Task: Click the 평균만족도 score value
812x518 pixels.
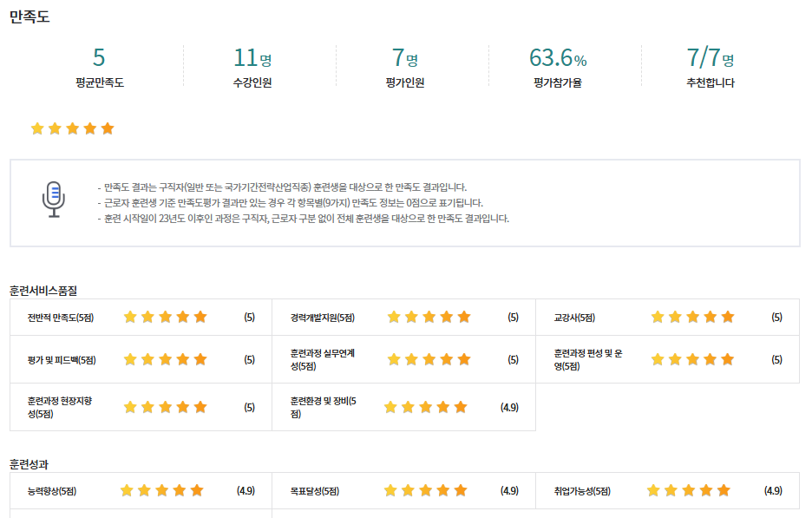Action: tap(99, 58)
